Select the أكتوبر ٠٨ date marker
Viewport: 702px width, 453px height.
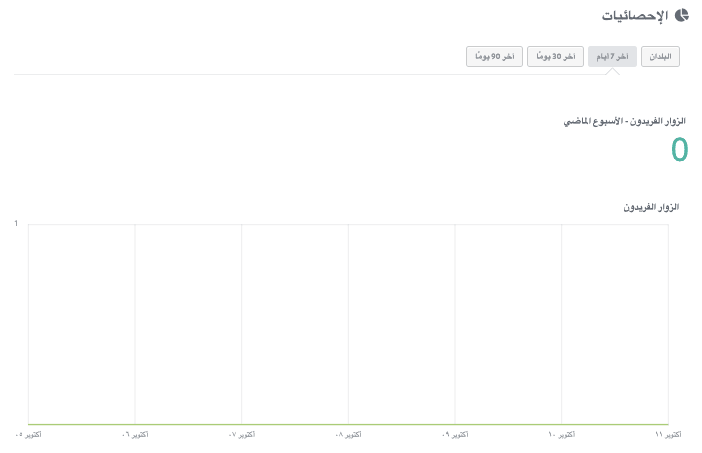tap(348, 435)
